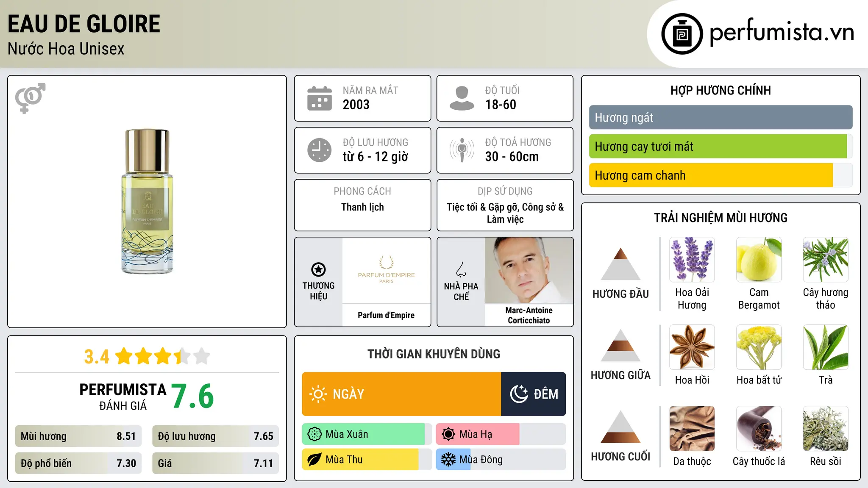Click the sillage value 30 - 60cm
The height and width of the screenshot is (488, 868).
512,157
